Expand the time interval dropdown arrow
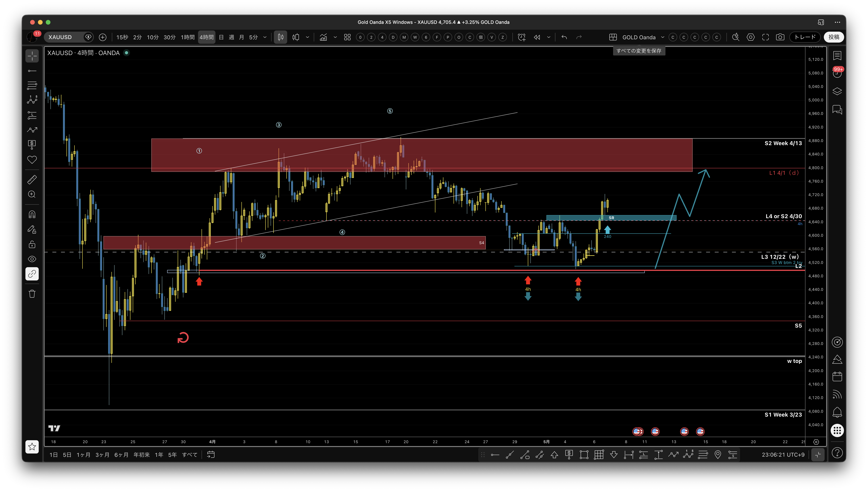This screenshot has height=491, width=868. click(265, 37)
